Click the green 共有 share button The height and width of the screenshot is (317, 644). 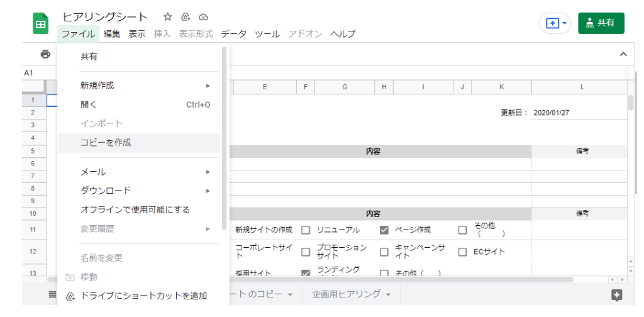tap(601, 23)
